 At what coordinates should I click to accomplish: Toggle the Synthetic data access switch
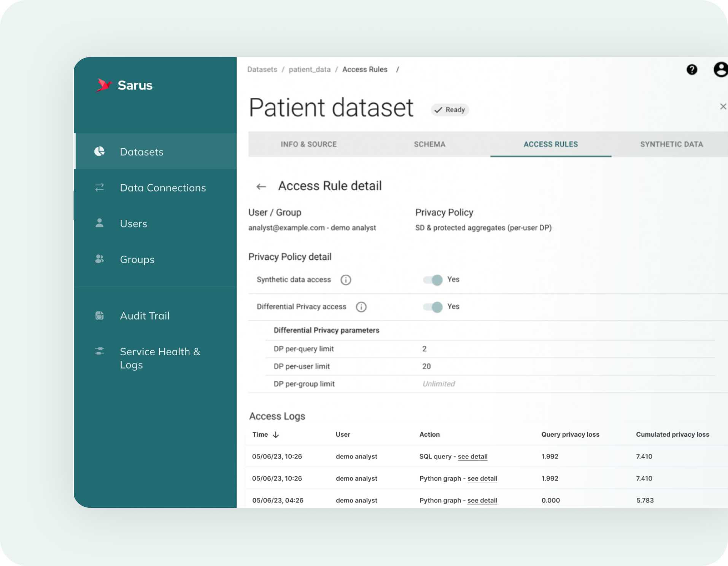pos(433,280)
